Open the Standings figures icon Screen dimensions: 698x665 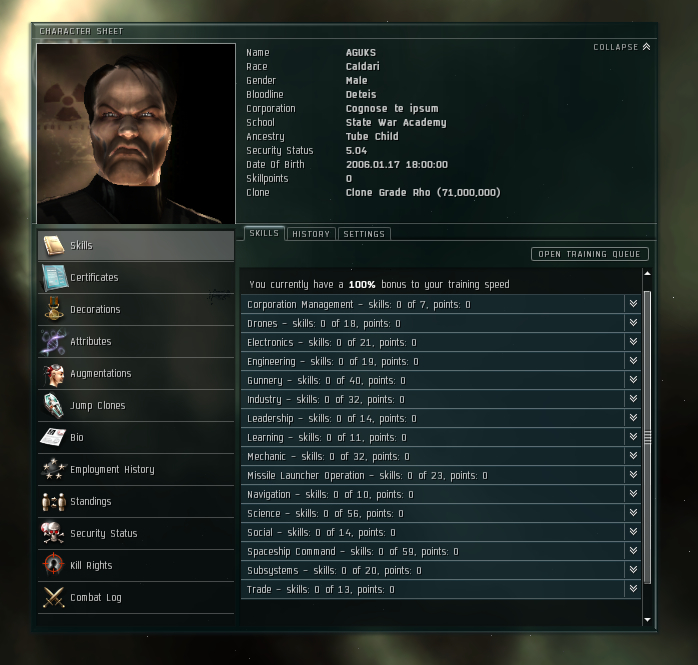pyautogui.click(x=53, y=501)
